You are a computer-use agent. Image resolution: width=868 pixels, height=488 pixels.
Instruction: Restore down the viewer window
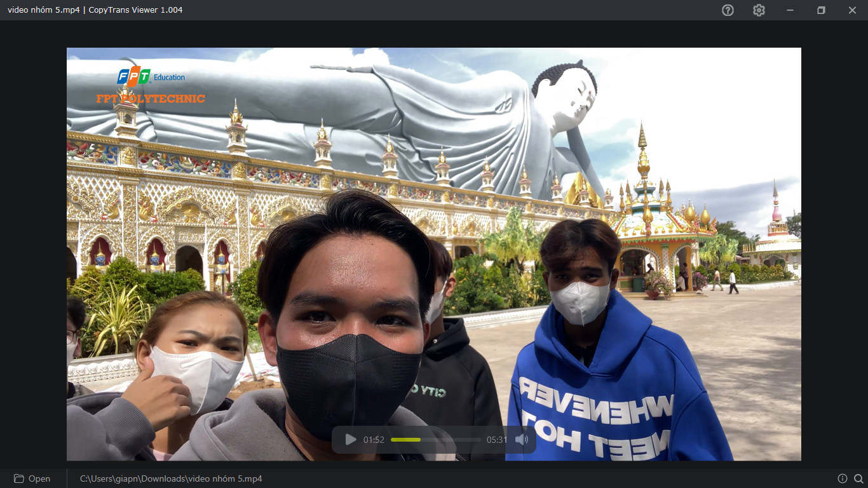coord(821,10)
